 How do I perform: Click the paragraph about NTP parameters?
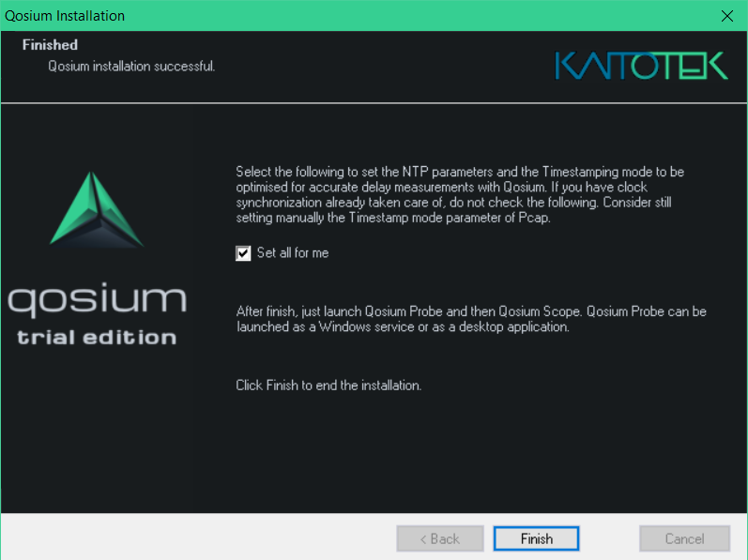point(461,194)
